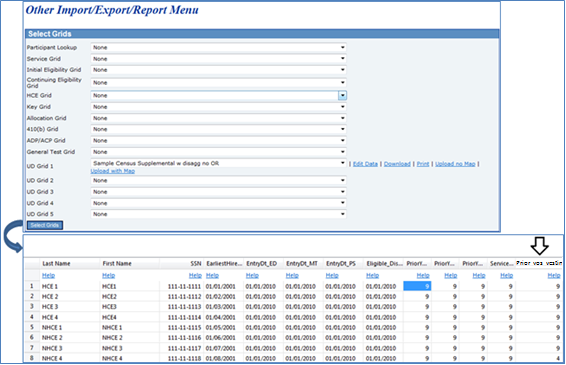Click the Last Name column header
The image size is (566, 365).
[70, 264]
